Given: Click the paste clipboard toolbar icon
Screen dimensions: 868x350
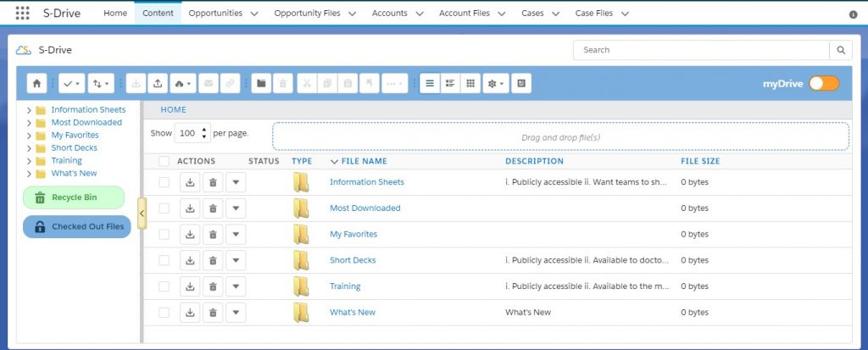Looking at the screenshot, I should tap(348, 84).
